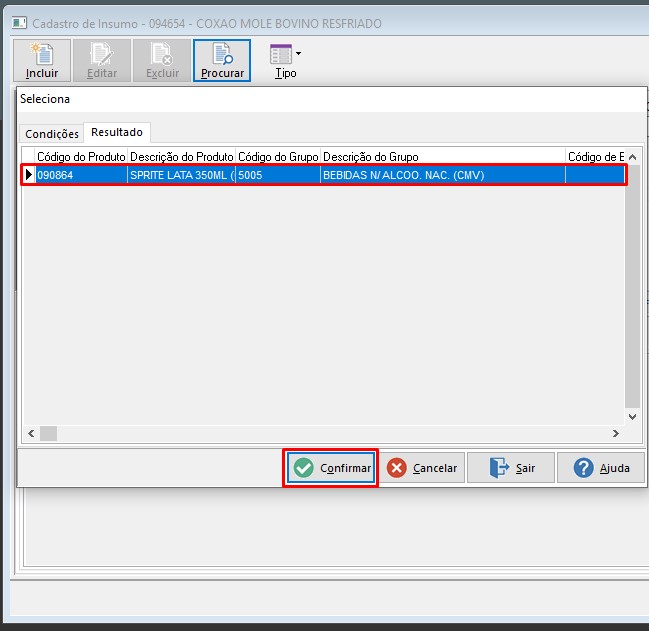Click the Sair button

point(511,468)
